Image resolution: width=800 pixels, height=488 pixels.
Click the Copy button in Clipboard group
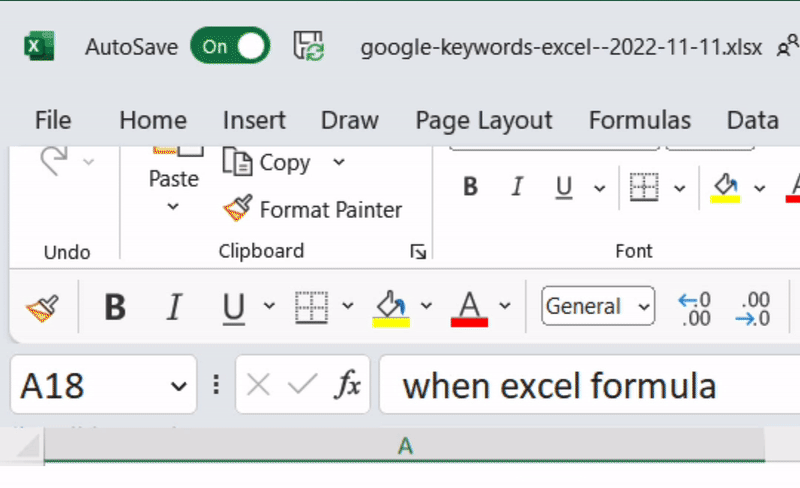point(267,162)
